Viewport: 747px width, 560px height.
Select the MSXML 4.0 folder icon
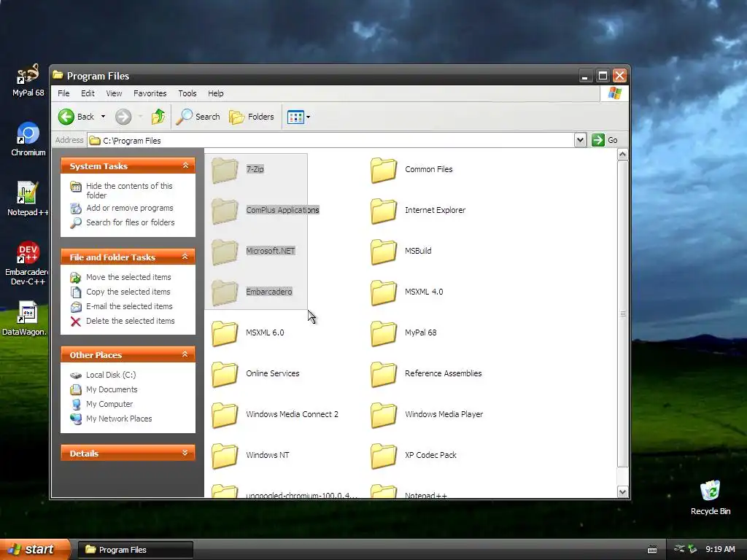[384, 292]
